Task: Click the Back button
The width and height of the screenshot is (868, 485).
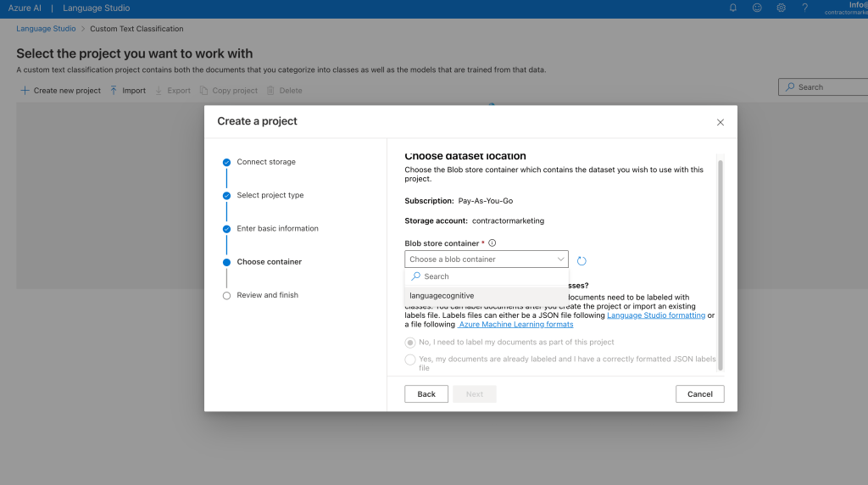Action: 426,394
